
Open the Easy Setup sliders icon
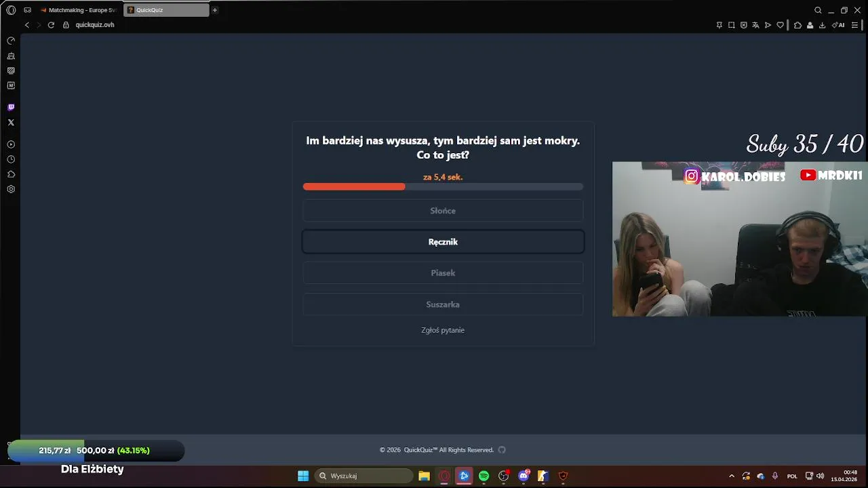pyautogui.click(x=854, y=25)
